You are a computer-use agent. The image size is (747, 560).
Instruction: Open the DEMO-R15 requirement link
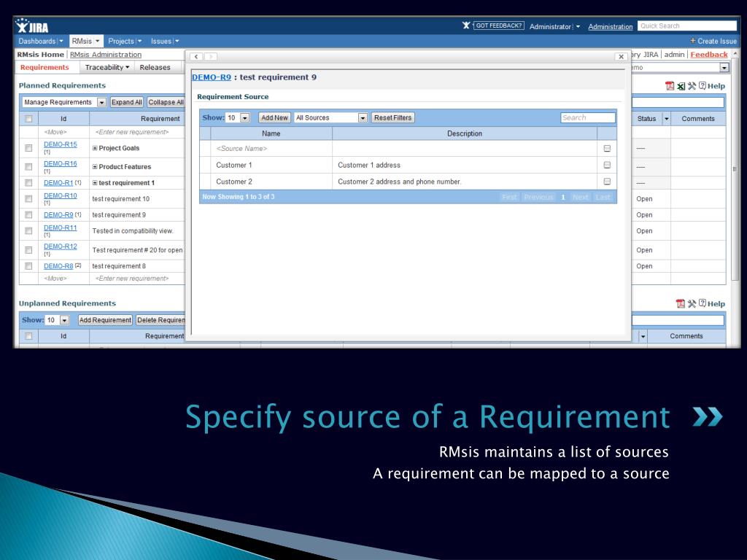(60, 144)
